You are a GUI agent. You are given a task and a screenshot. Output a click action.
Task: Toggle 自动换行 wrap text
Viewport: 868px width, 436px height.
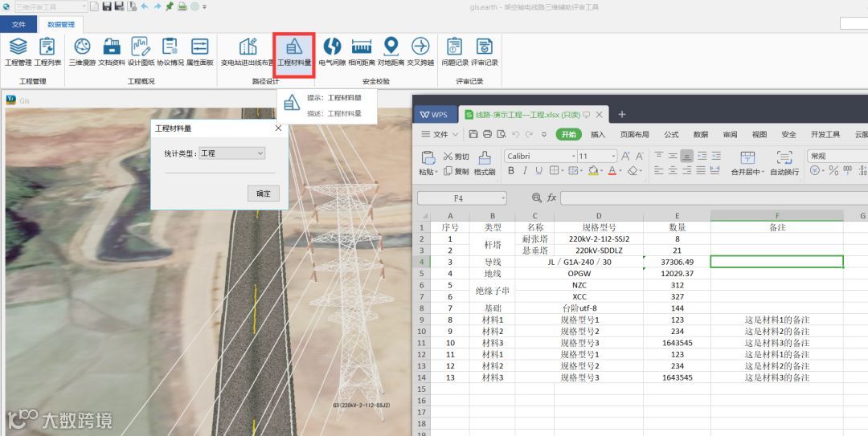(784, 163)
